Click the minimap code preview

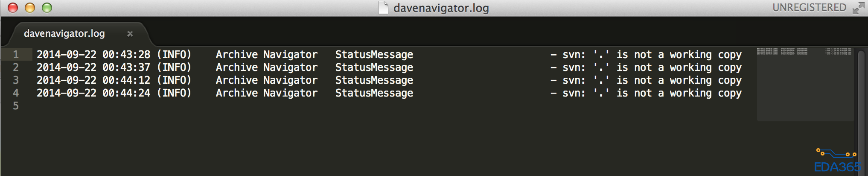point(804,52)
